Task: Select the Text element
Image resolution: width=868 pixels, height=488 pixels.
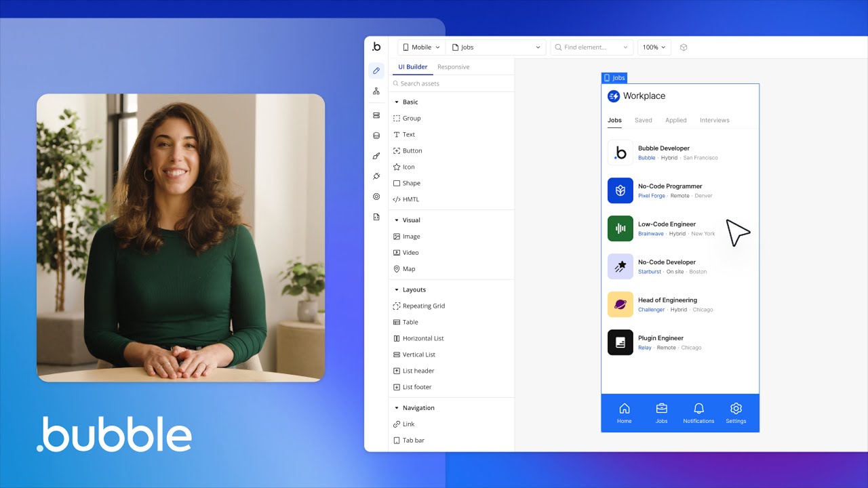Action: point(404,134)
